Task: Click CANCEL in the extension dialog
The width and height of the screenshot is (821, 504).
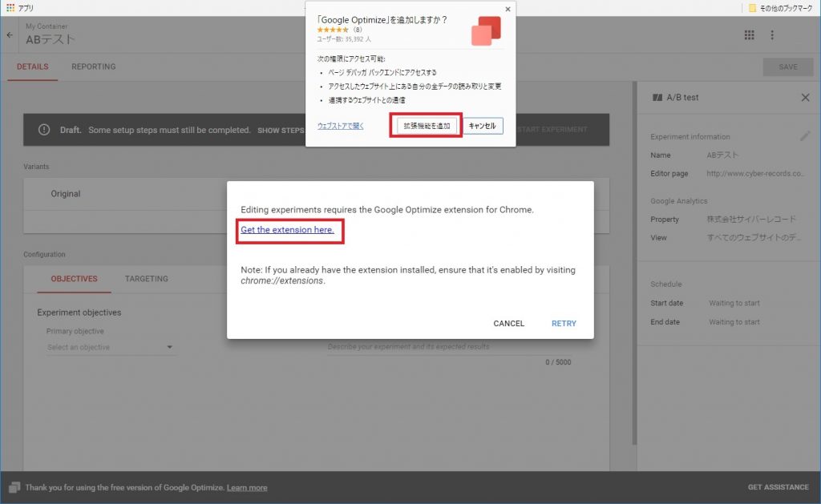Action: (x=508, y=324)
